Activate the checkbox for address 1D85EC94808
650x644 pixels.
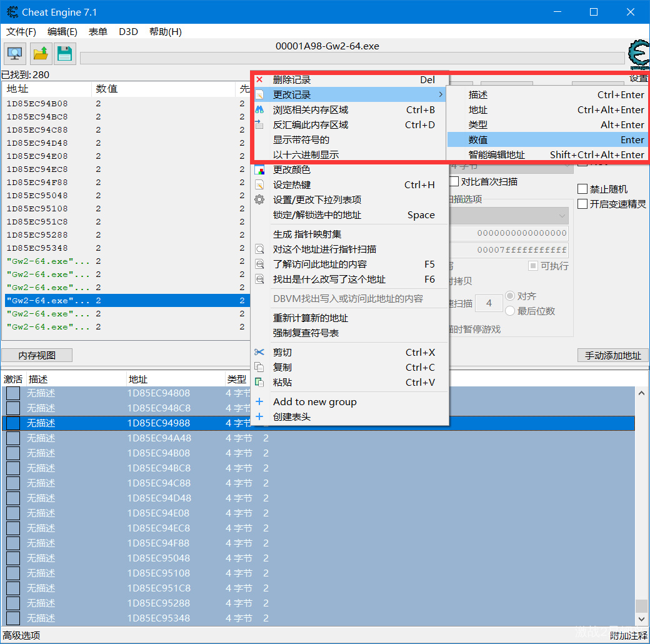(x=13, y=393)
